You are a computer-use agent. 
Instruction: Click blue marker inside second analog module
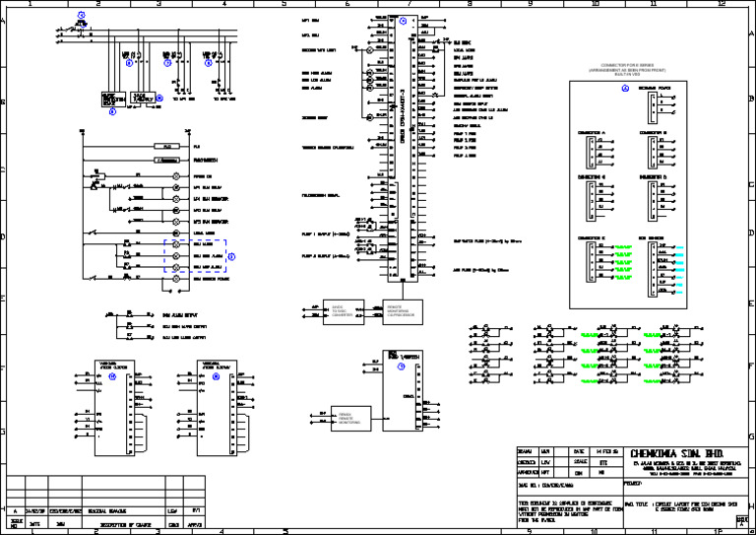coord(216,376)
